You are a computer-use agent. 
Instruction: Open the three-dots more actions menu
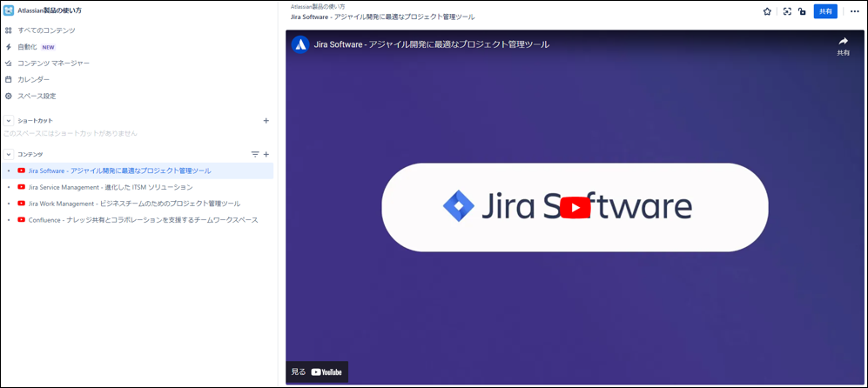coord(854,11)
